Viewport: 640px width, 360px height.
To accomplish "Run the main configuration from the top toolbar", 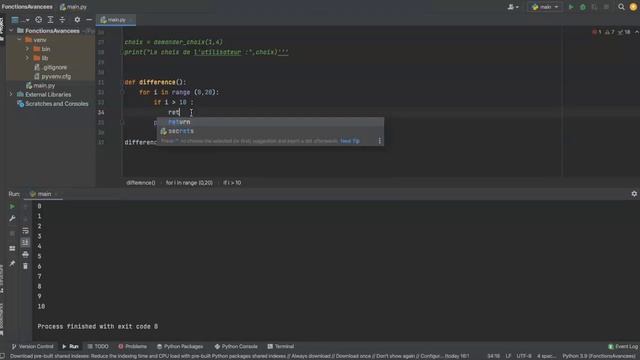I will coord(571,7).
